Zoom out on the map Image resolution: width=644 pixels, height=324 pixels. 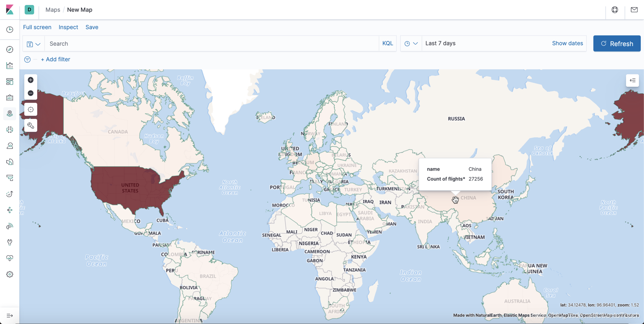pyautogui.click(x=30, y=93)
